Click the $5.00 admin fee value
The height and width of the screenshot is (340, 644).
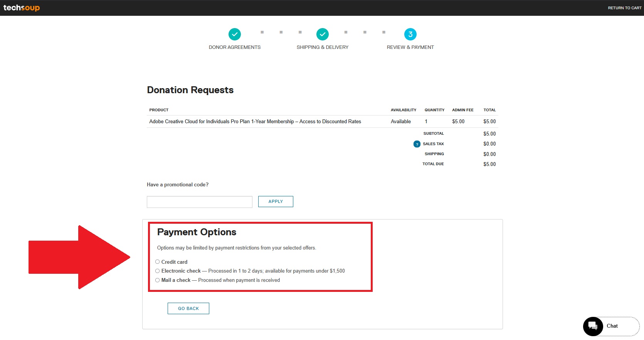(458, 121)
